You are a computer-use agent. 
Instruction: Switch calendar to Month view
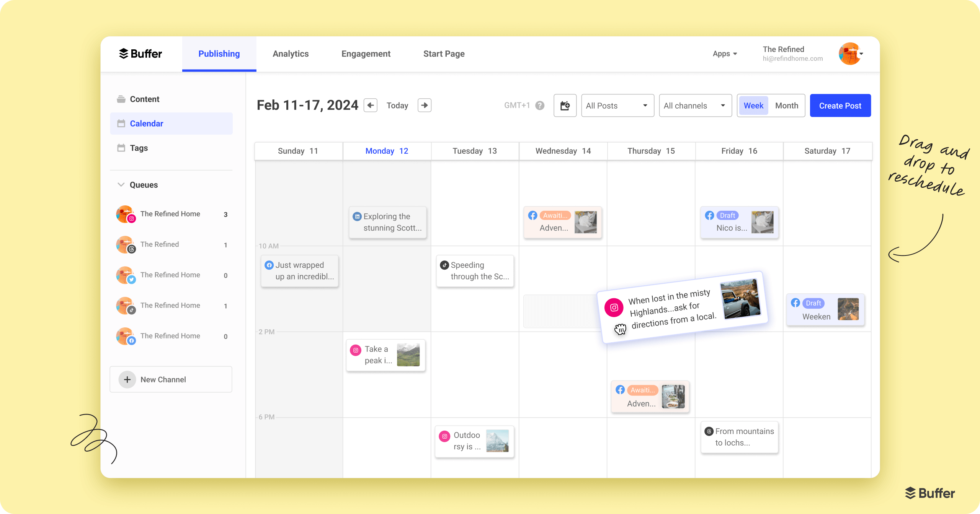coord(786,105)
